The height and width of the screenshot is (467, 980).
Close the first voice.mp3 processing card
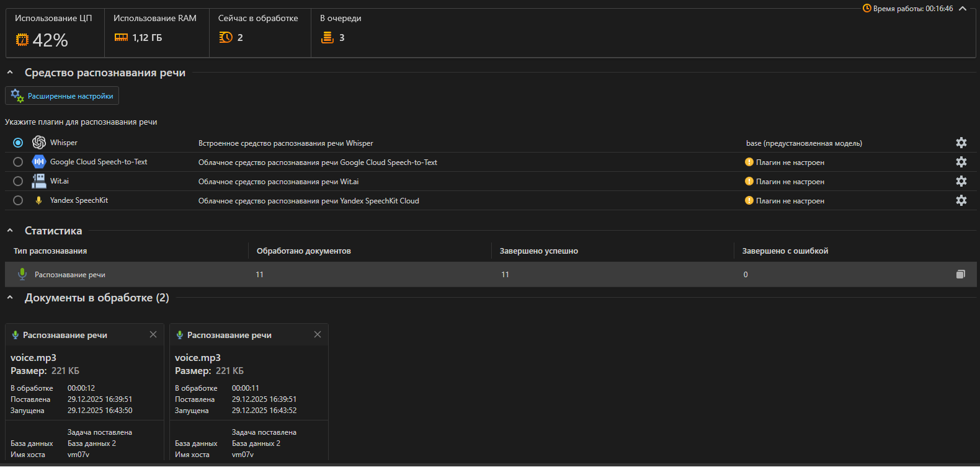point(153,334)
